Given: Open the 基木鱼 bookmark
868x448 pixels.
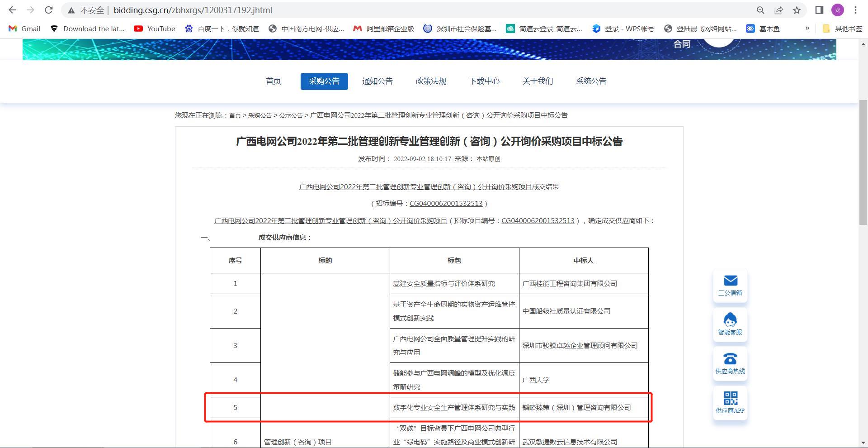Looking at the screenshot, I should coord(763,29).
